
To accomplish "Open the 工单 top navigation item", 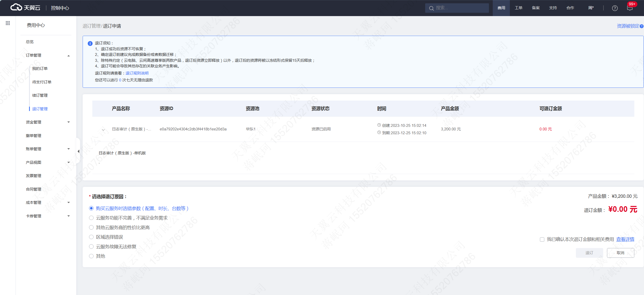I will [x=519, y=8].
